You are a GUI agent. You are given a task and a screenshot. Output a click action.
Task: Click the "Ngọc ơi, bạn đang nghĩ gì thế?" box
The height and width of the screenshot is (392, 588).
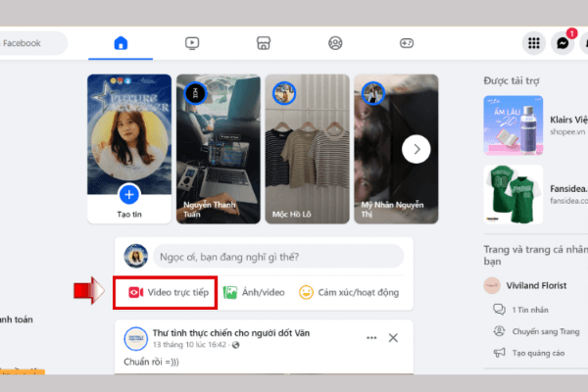click(x=278, y=257)
